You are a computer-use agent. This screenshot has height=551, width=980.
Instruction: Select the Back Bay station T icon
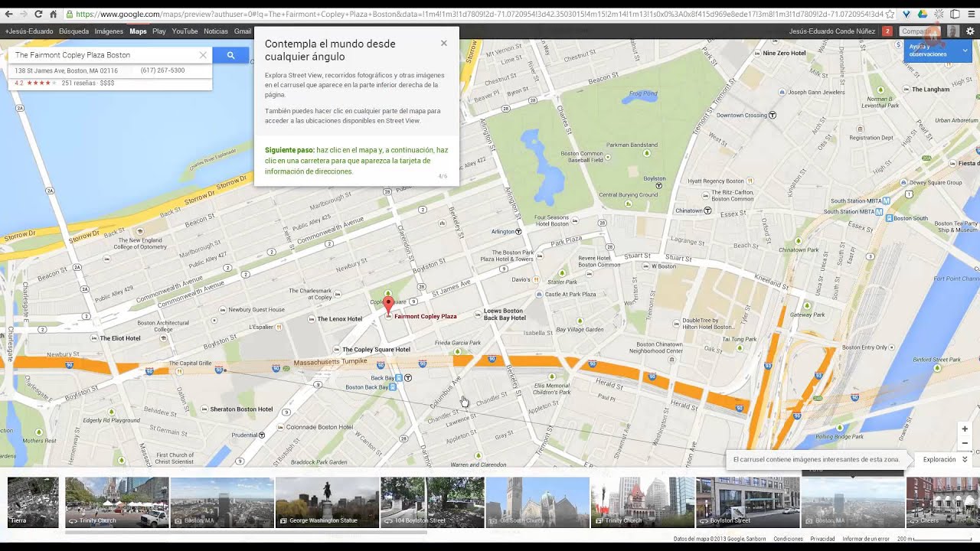[408, 377]
